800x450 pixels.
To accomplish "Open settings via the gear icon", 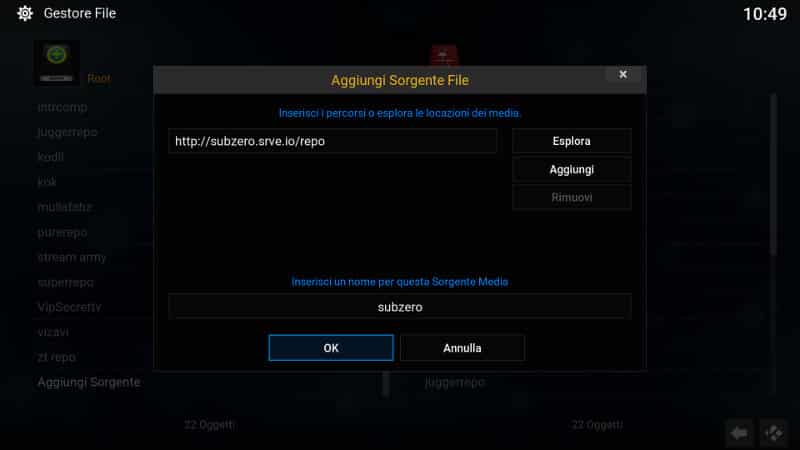I will pyautogui.click(x=24, y=13).
